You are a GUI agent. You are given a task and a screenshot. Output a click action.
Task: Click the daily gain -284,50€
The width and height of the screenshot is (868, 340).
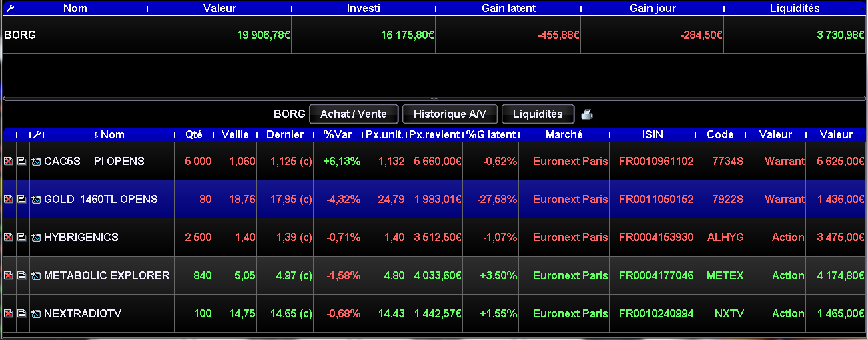701,35
